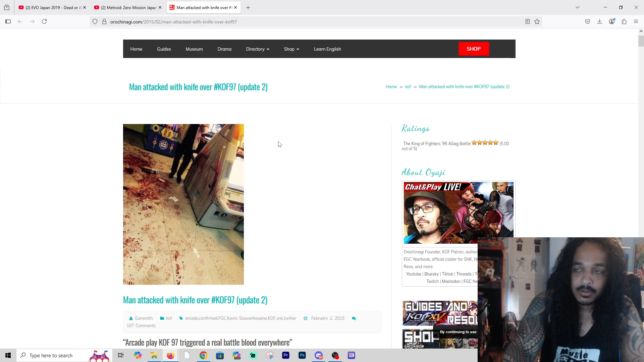View site security lock icon
Image resolution: width=644 pixels, height=362 pixels.
pyautogui.click(x=104, y=21)
